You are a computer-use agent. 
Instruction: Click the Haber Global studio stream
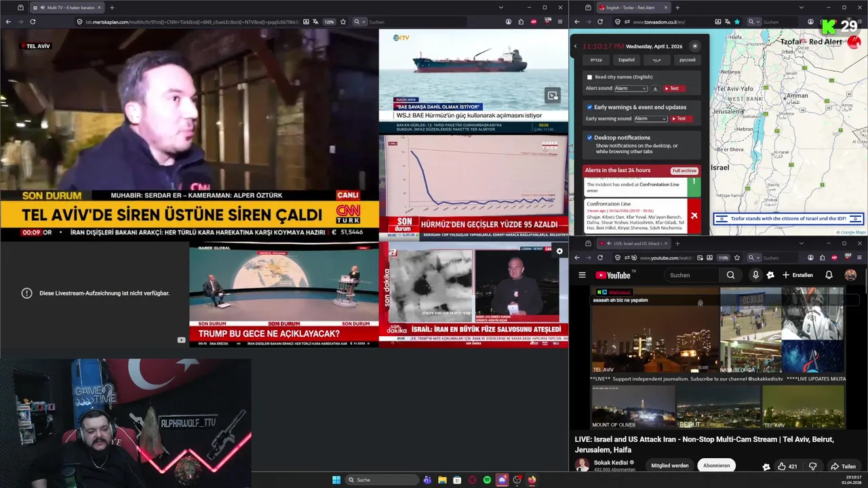tap(284, 295)
